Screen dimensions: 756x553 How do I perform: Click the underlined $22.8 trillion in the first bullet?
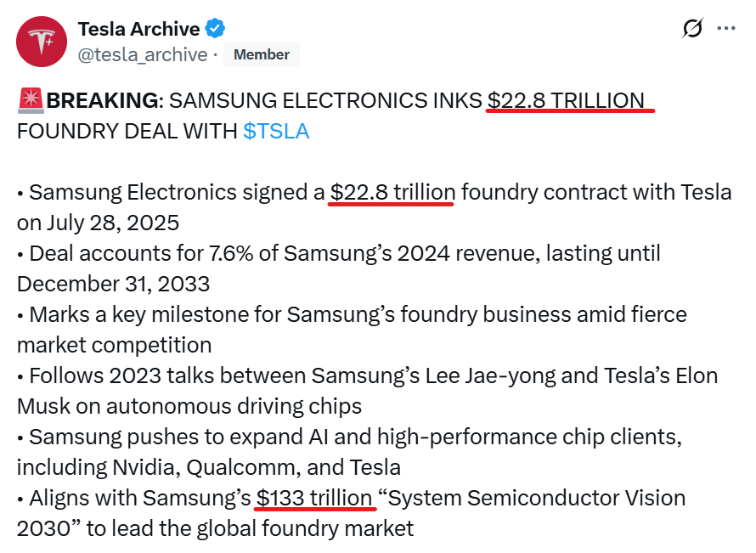pos(393,192)
